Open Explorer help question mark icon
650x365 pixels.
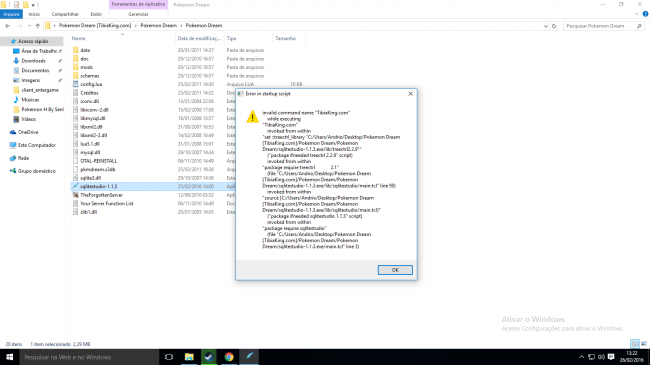pyautogui.click(x=645, y=14)
